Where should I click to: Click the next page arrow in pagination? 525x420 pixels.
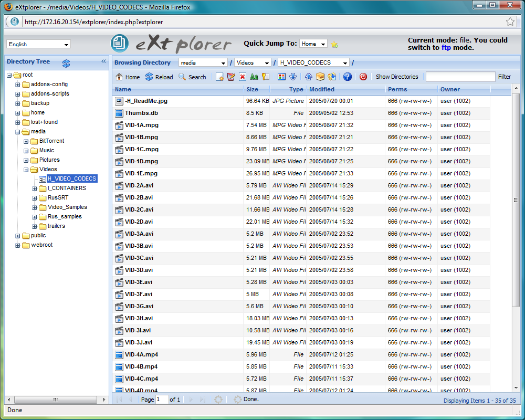pos(191,399)
